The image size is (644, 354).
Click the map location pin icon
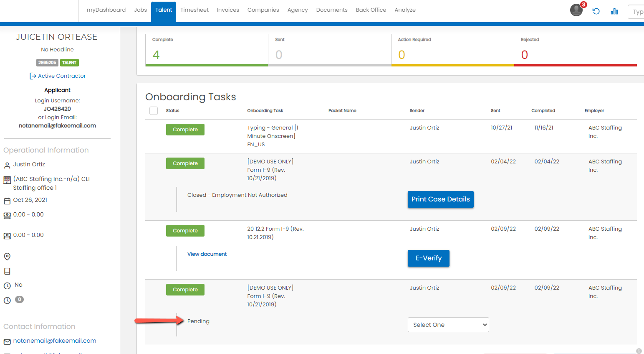tap(7, 257)
